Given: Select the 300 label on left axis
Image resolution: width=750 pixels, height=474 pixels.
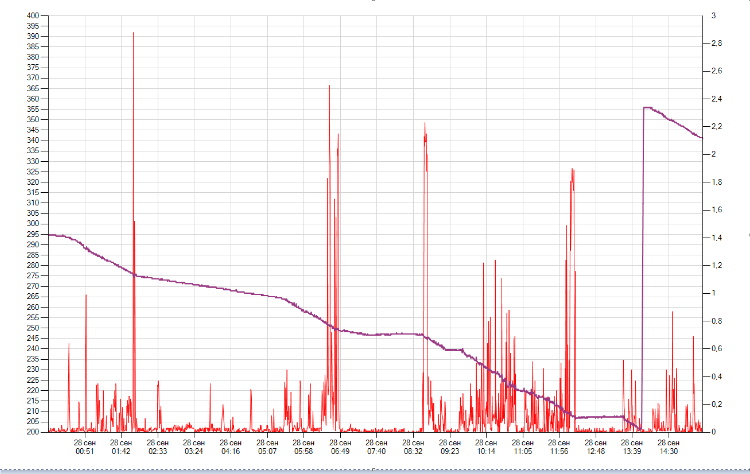Looking at the screenshot, I should point(35,224).
